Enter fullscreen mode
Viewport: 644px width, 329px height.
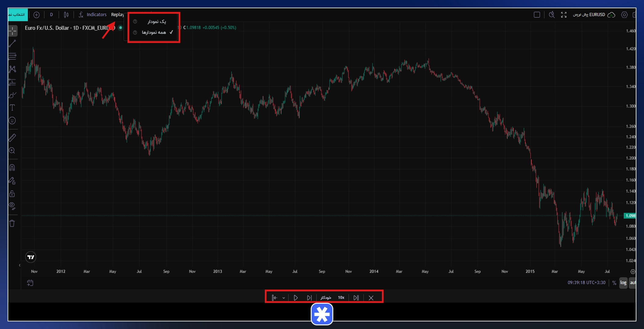[564, 15]
